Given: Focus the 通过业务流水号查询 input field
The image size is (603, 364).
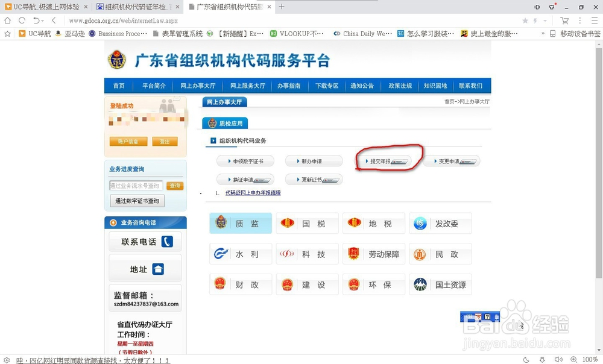Looking at the screenshot, I should click(136, 186).
